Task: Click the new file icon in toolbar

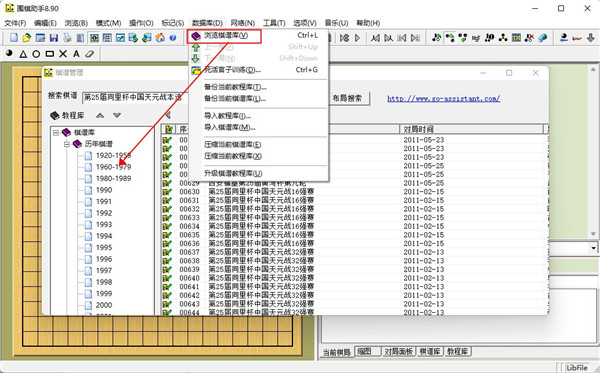Action: pos(14,37)
